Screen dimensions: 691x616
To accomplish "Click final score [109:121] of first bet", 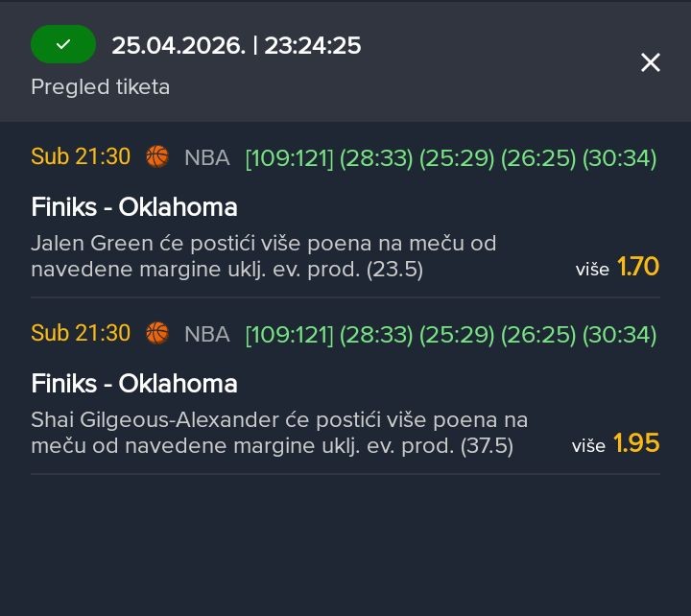I will click(x=290, y=158).
